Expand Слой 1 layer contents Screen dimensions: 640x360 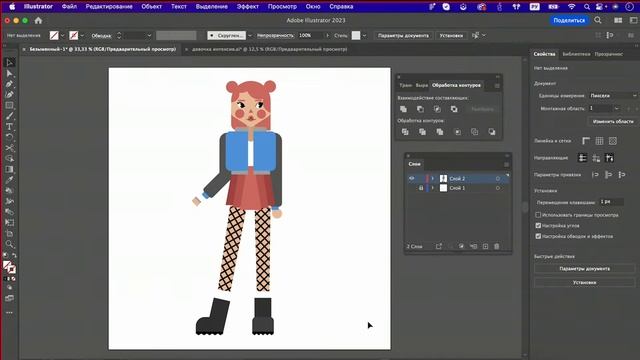(x=433, y=188)
